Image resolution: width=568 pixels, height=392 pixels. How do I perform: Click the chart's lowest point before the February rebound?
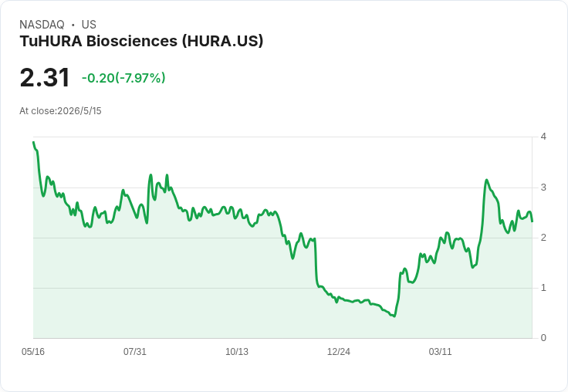(x=394, y=316)
